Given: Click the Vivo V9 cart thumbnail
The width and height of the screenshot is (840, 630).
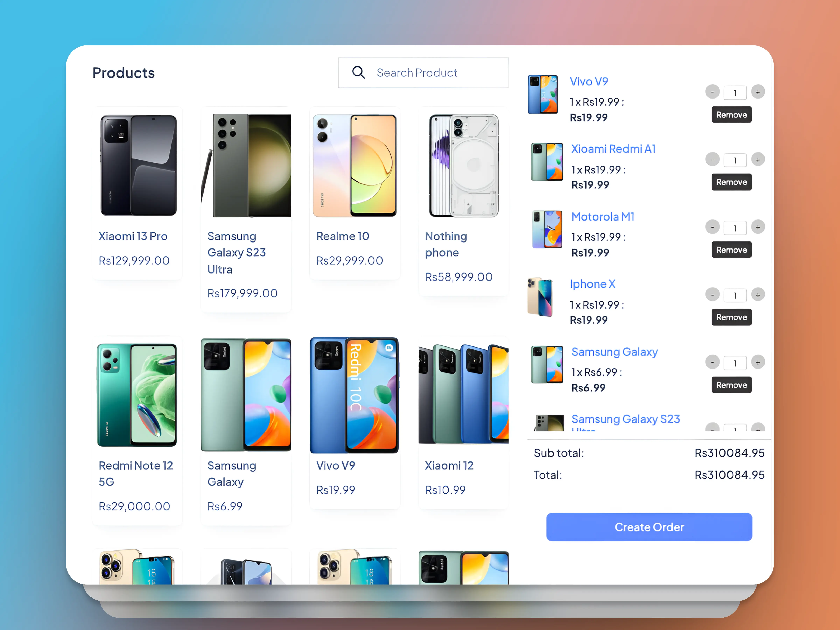Looking at the screenshot, I should pos(543,94).
